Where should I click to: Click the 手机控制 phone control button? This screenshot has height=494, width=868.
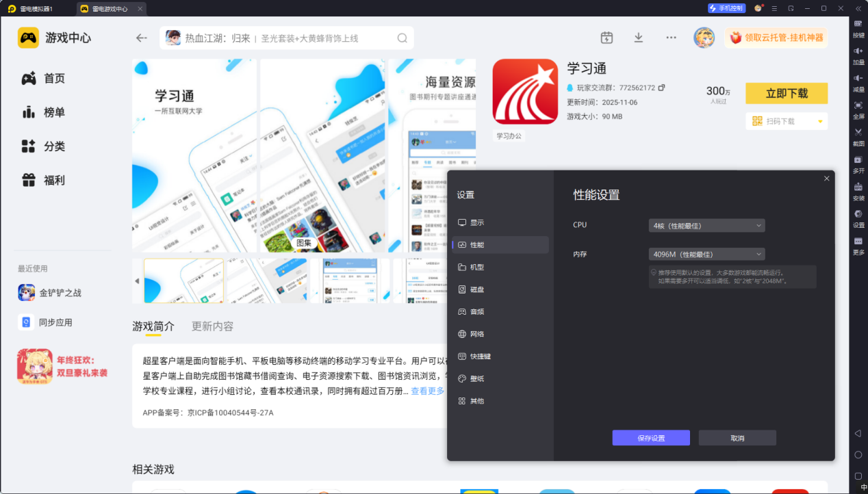(x=726, y=8)
